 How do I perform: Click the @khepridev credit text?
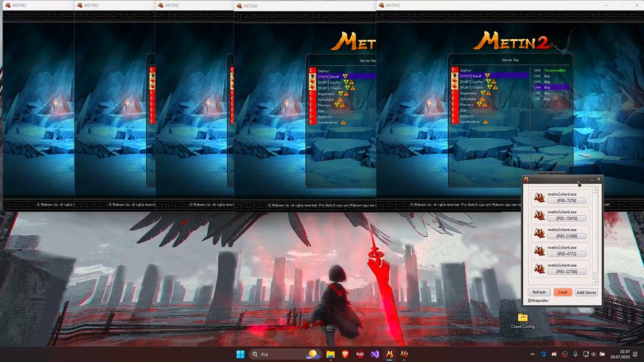click(x=538, y=301)
